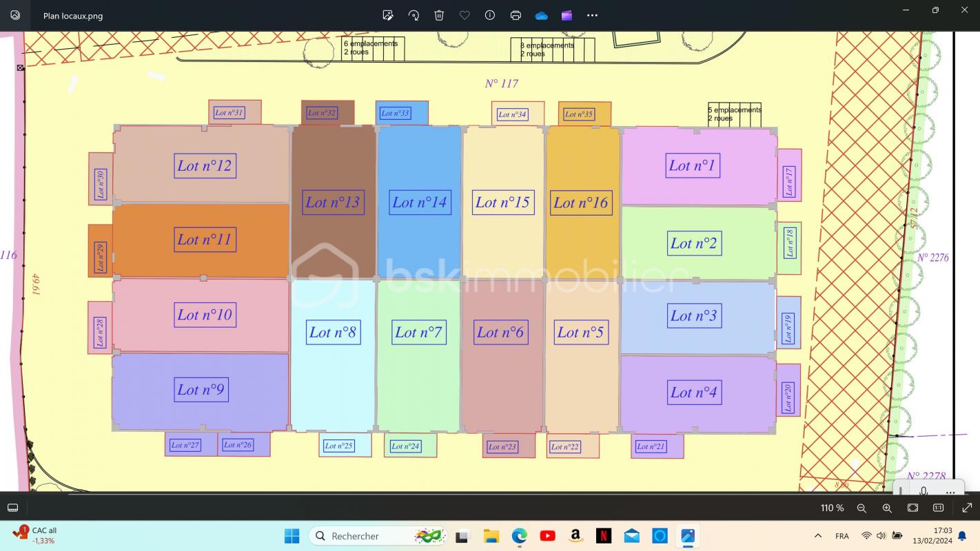Open Clipchamp with the purple video icon

pos(566,15)
